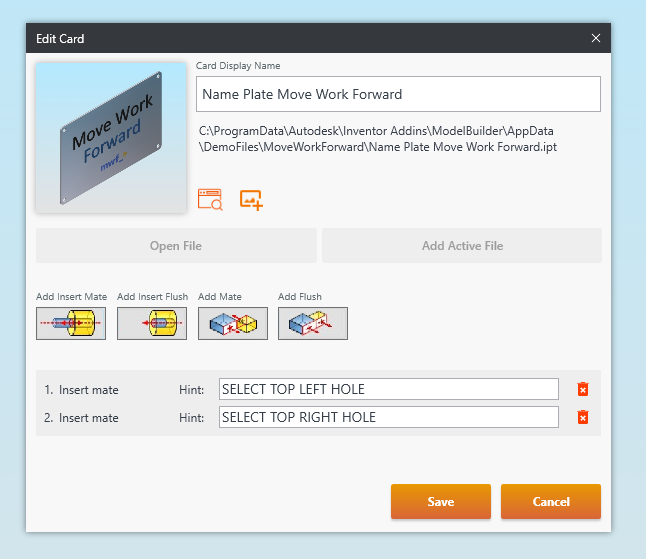The image size is (646, 559).
Task: Click the Name Plate file path text
Action: [x=377, y=139]
